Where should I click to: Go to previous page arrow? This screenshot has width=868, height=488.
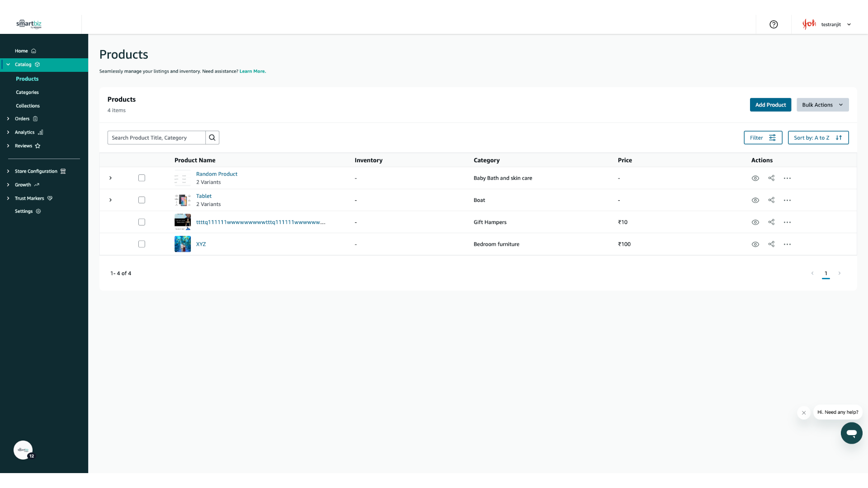click(x=812, y=273)
